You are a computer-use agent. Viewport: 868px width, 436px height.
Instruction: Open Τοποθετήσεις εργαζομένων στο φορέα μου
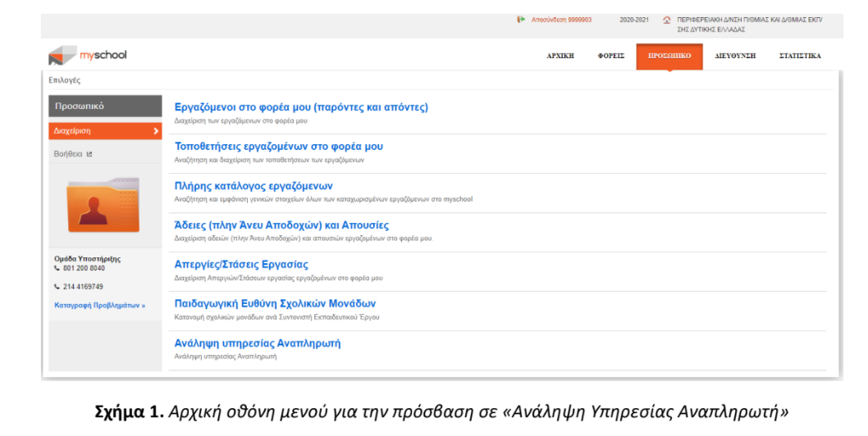pos(278,146)
